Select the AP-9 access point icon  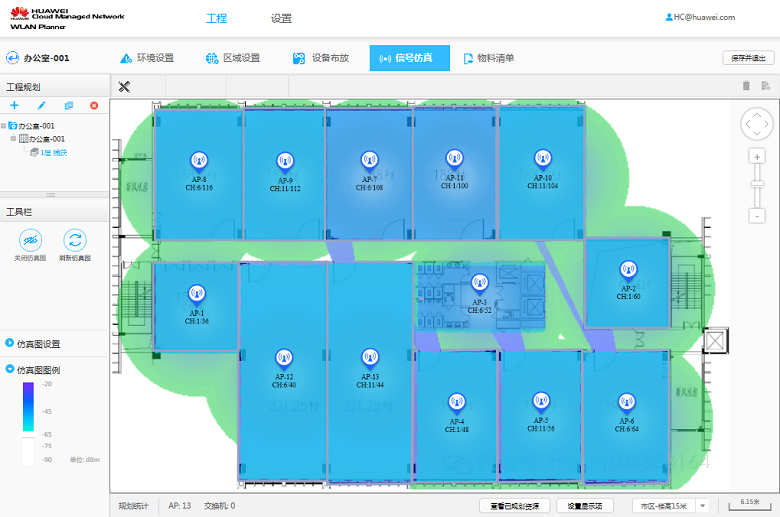click(x=285, y=162)
